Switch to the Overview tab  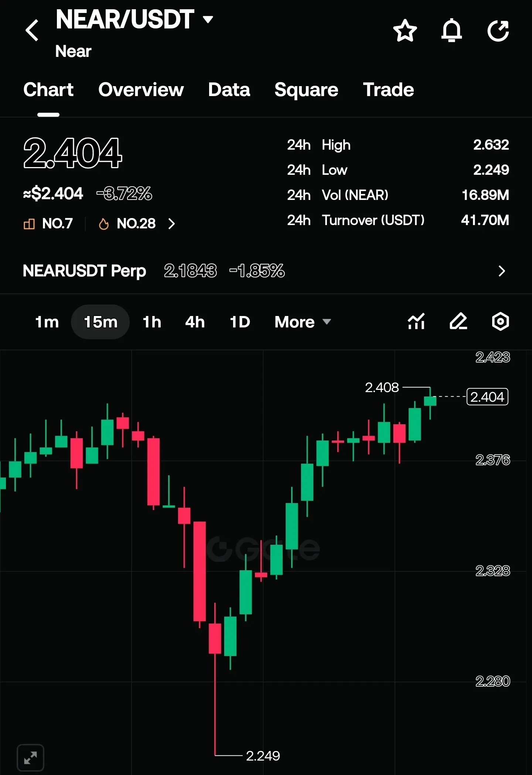coord(141,90)
